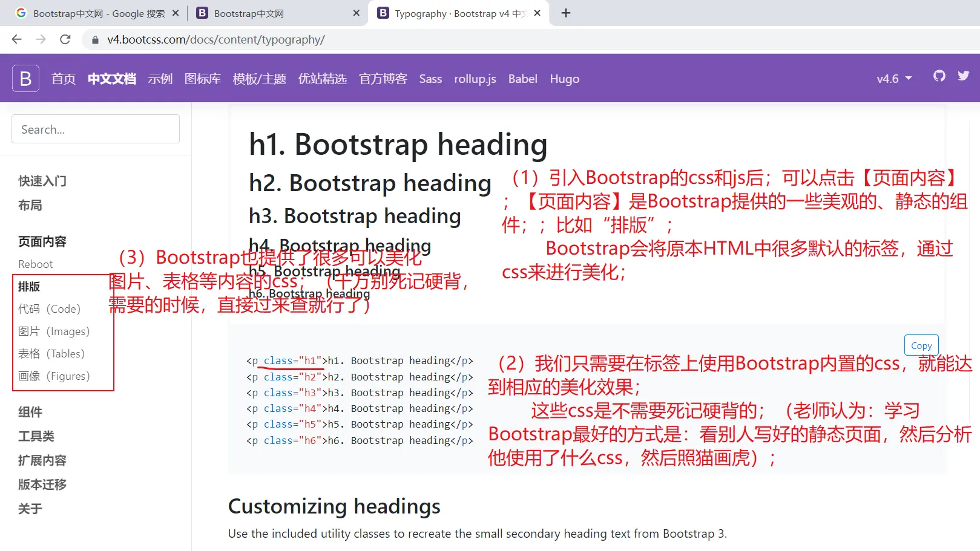Open the 表格 (Tables) sidebar link
This screenshot has width=980, height=551.
[x=51, y=354]
